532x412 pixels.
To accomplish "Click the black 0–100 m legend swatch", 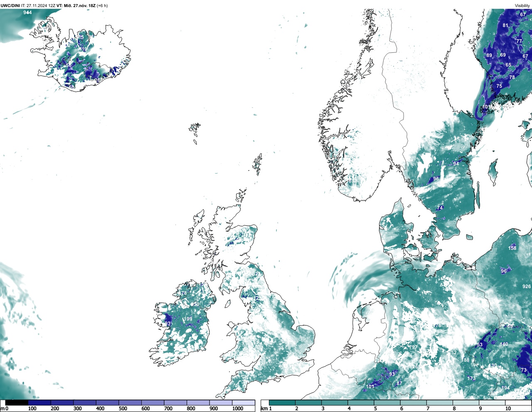I will pyautogui.click(x=17, y=402).
